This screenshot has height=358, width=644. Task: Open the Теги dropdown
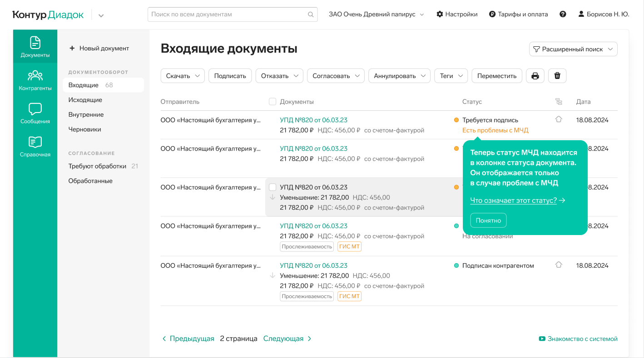pos(451,76)
